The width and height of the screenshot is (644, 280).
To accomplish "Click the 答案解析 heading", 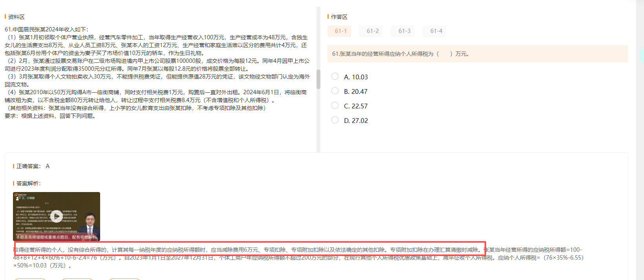I will (x=28, y=183).
